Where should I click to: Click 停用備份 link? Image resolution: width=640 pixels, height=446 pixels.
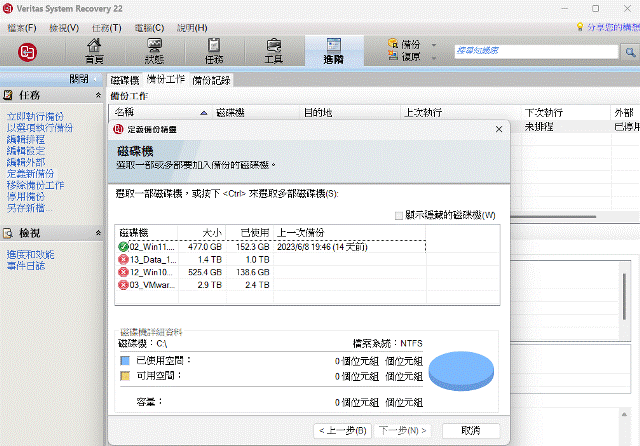26,196
